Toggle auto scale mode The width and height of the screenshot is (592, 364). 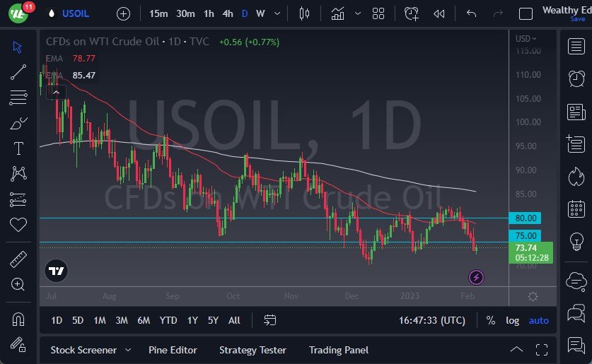coord(538,320)
